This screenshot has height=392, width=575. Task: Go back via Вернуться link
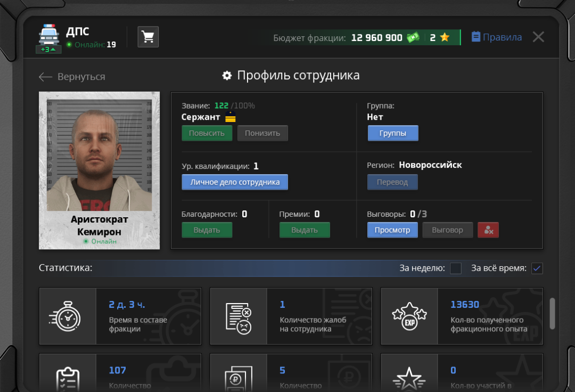(x=81, y=77)
